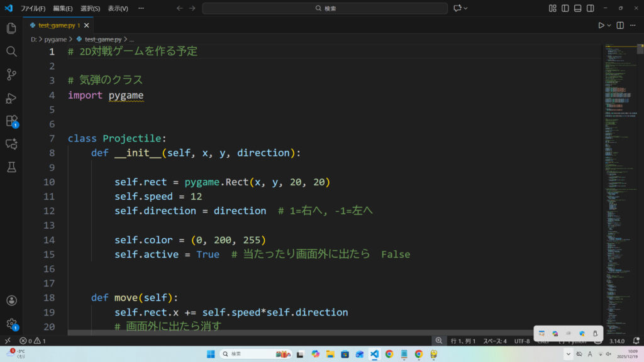The width and height of the screenshot is (644, 362).
Task: Click the Accounts icon in activity bar
Action: pyautogui.click(x=11, y=300)
